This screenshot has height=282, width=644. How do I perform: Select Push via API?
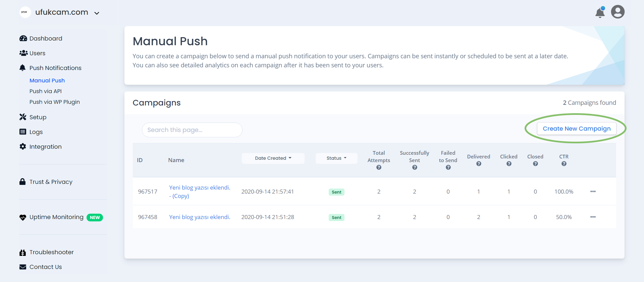pos(46,91)
